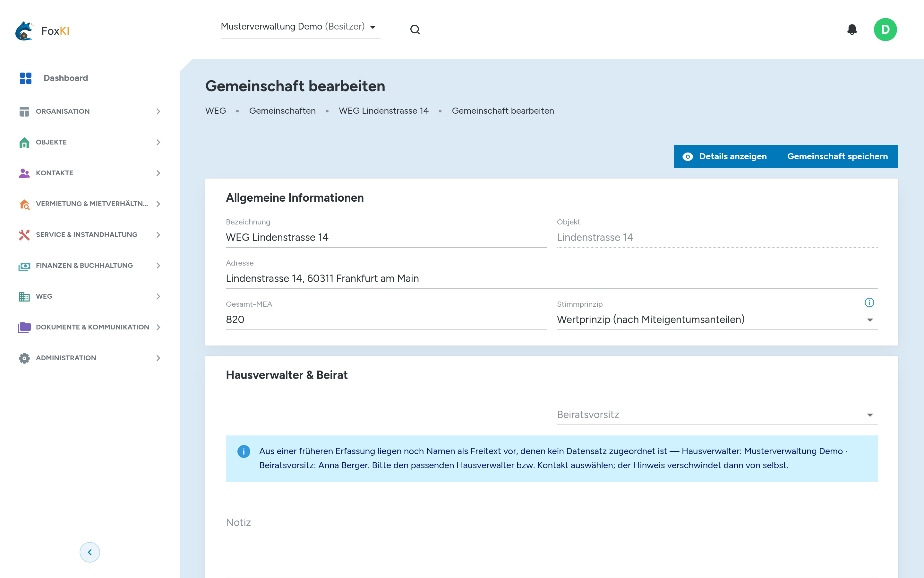Expand the Administration menu chevron
Viewport: 924px width, 578px height.
tap(158, 358)
